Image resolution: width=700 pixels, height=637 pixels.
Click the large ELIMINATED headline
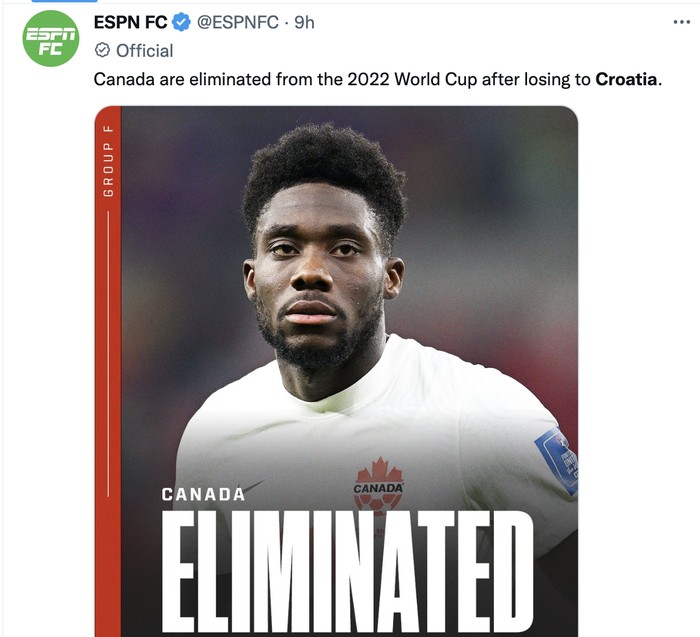coord(347,572)
